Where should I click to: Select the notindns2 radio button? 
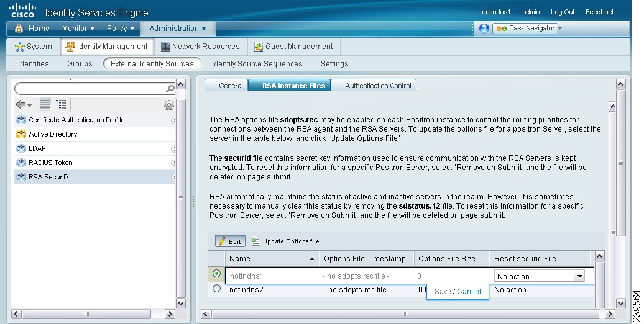pyautogui.click(x=216, y=289)
